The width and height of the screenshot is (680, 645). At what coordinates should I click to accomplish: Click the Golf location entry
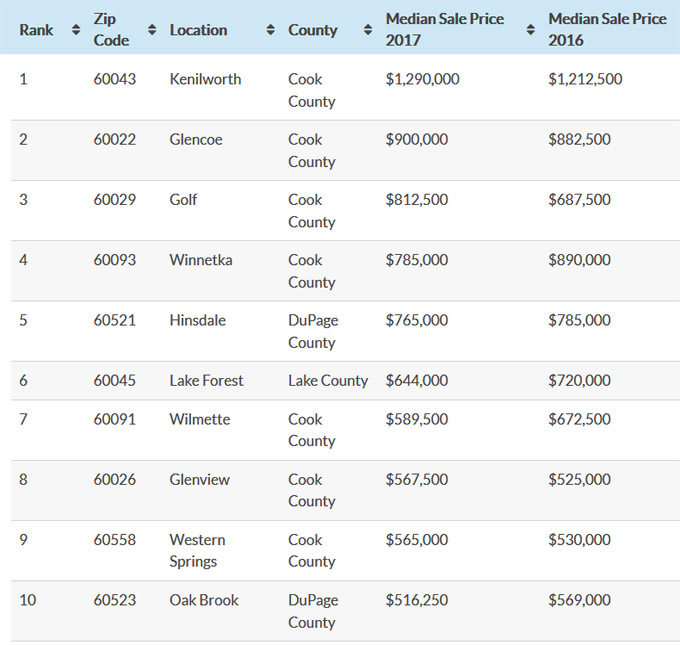tap(183, 199)
